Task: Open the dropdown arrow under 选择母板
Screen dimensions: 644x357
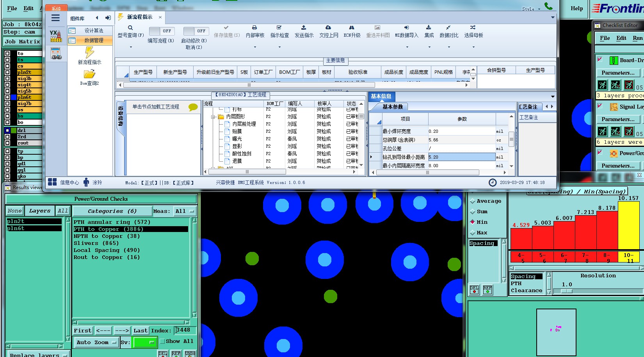Action: [x=473, y=47]
